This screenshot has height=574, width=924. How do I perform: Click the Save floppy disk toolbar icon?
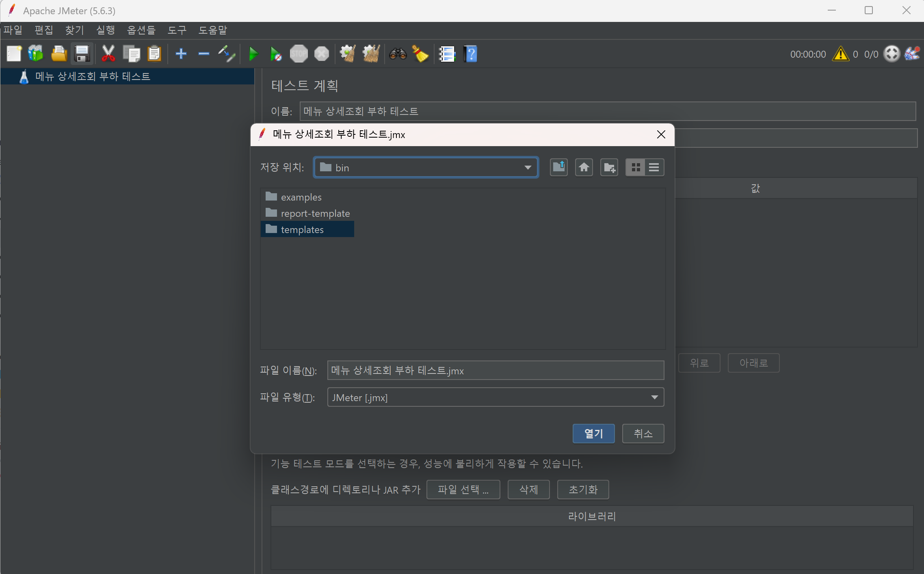(x=82, y=54)
